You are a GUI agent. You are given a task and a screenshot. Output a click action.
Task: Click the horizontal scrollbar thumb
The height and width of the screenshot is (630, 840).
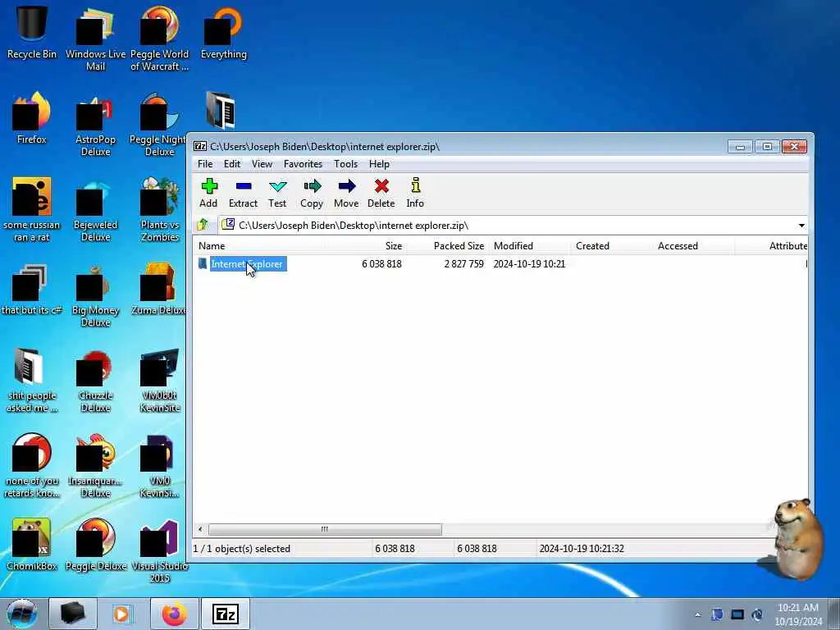pyautogui.click(x=325, y=529)
